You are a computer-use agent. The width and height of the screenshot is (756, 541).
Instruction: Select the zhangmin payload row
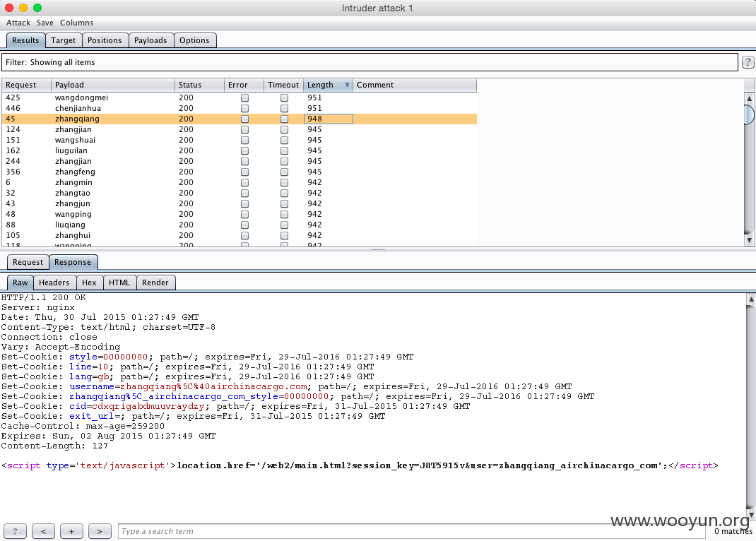(x=239, y=183)
